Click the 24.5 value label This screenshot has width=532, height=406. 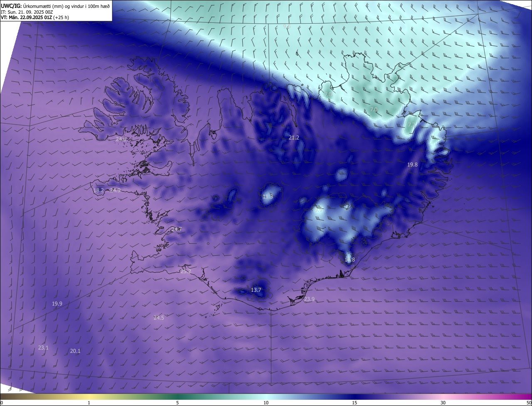[x=159, y=318]
